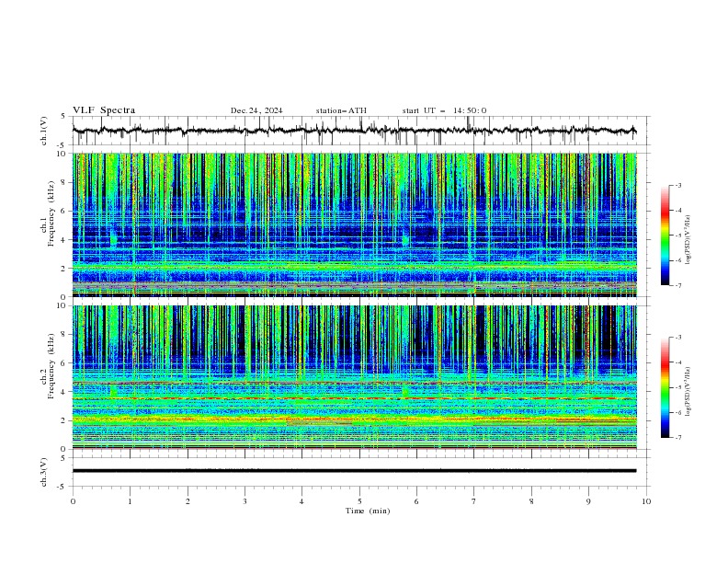This screenshot has height=563, width=728.
Task: Click the '-5' lower tick on ch.3(V) axis
Action: (x=62, y=487)
